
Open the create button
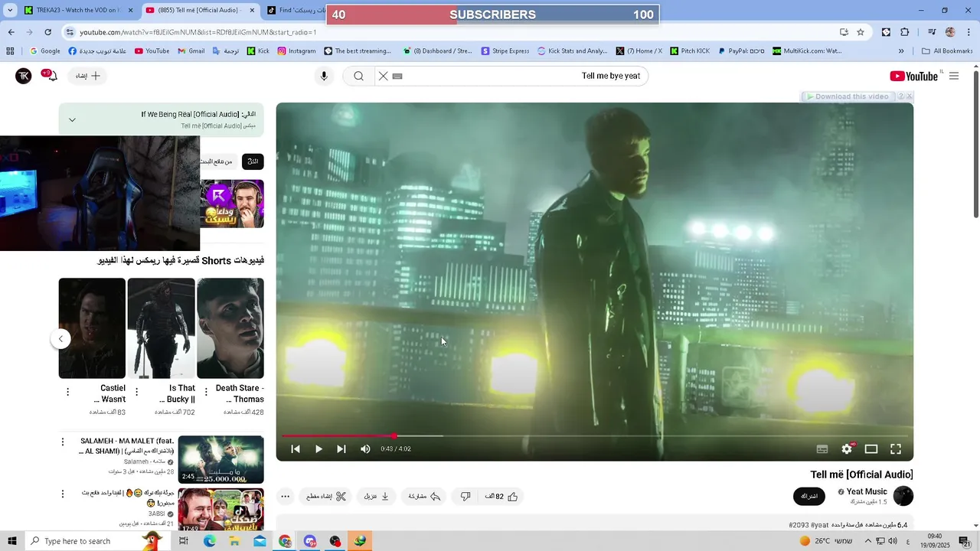[x=87, y=76]
